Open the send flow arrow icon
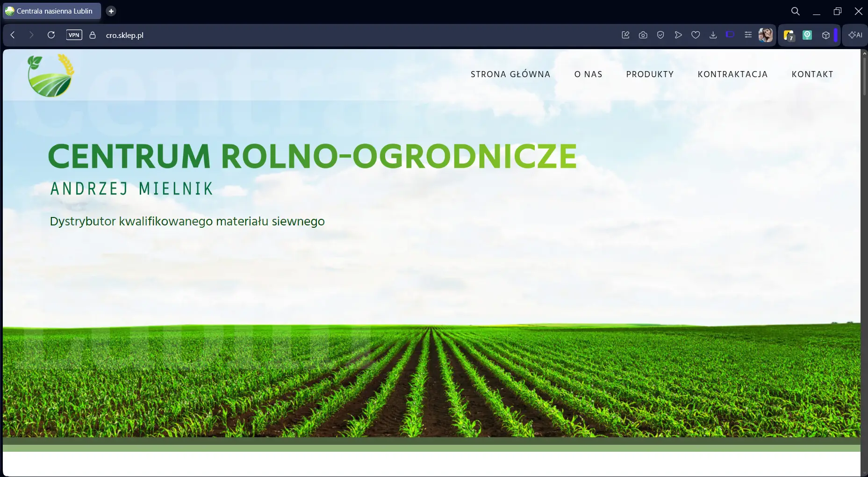 678,35
